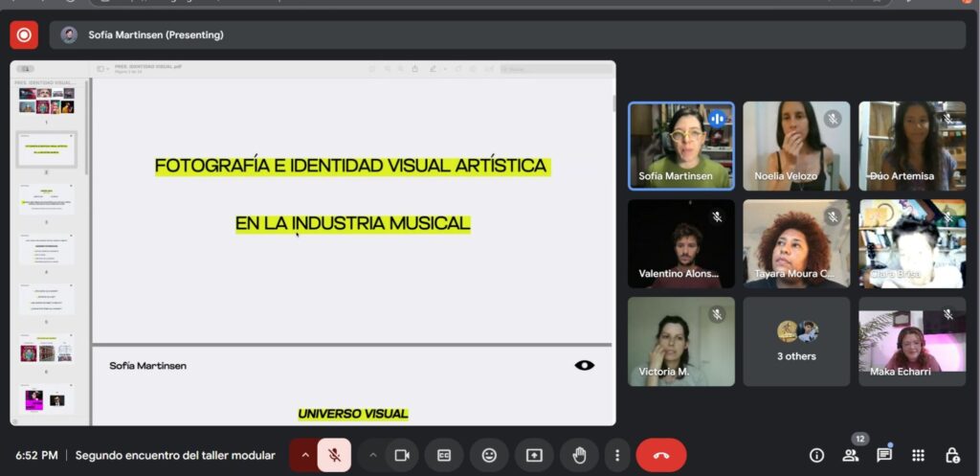Select Sofia Martinsen's video tile
Image resolution: width=980 pixels, height=476 pixels.
[680, 146]
